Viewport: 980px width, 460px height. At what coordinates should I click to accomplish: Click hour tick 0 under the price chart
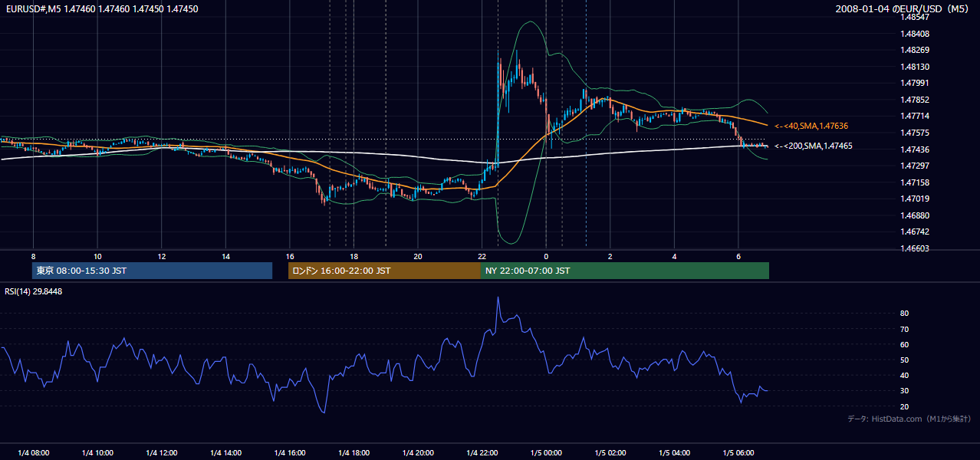click(x=546, y=256)
